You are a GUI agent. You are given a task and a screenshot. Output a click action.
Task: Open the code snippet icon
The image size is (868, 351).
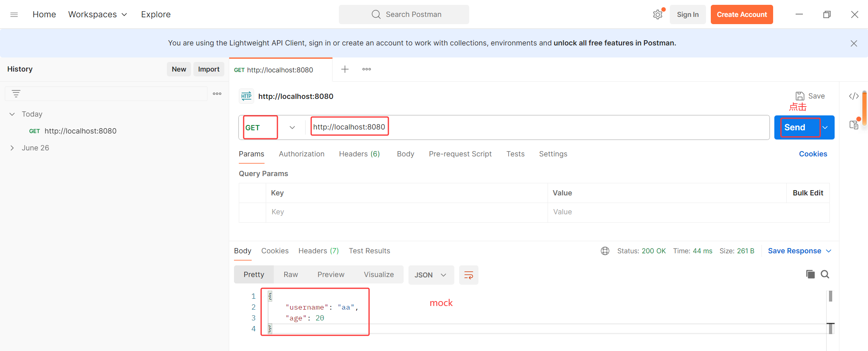pyautogui.click(x=854, y=96)
